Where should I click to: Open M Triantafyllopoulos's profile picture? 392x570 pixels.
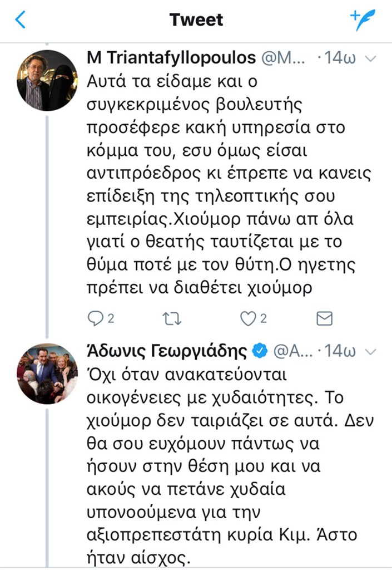point(47,80)
